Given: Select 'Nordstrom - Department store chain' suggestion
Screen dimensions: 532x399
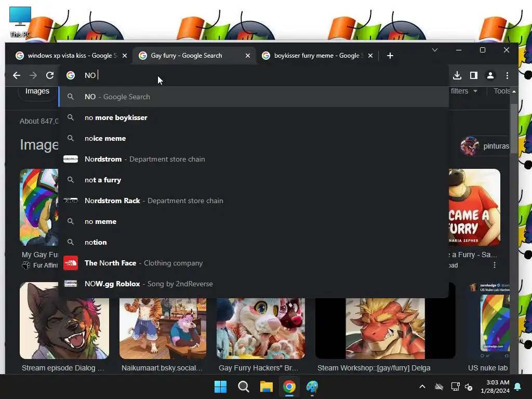Looking at the screenshot, I should tap(254, 159).
